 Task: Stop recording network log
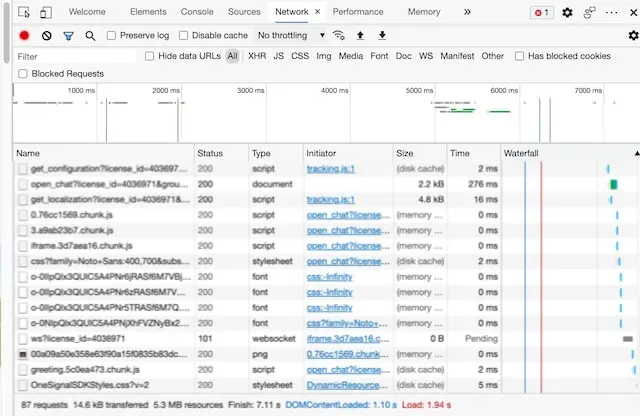(25, 35)
